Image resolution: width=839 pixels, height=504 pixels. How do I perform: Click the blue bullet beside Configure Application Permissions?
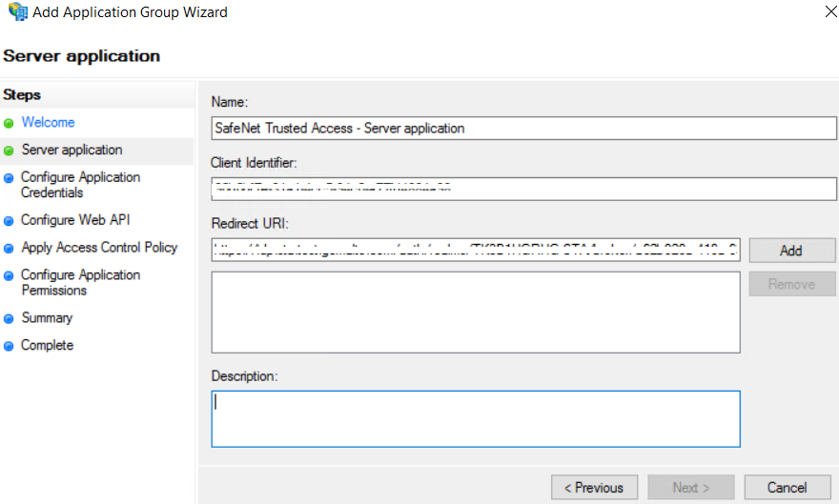(x=9, y=275)
